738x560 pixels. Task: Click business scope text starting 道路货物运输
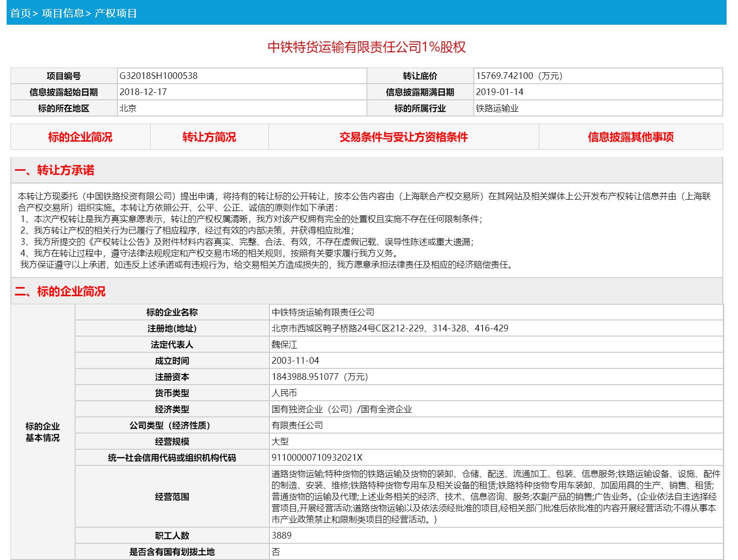click(x=496, y=497)
